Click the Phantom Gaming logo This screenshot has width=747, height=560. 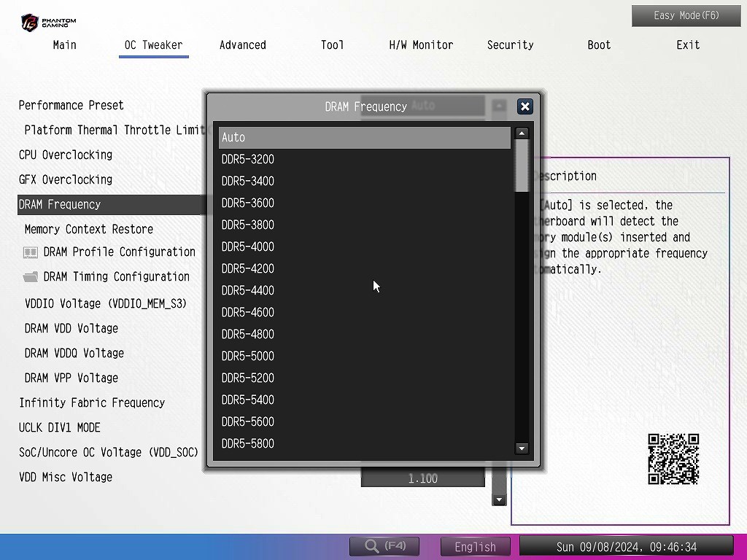[48, 22]
